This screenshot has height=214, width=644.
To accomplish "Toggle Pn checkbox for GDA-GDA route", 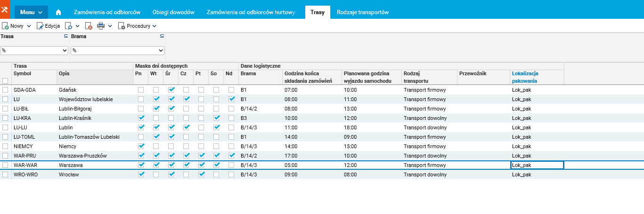I will coord(141,90).
